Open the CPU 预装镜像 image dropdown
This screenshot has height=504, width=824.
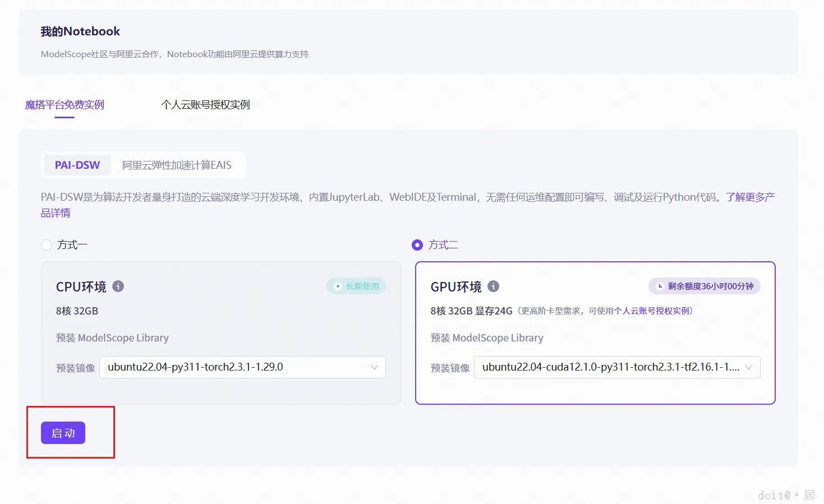(x=242, y=367)
